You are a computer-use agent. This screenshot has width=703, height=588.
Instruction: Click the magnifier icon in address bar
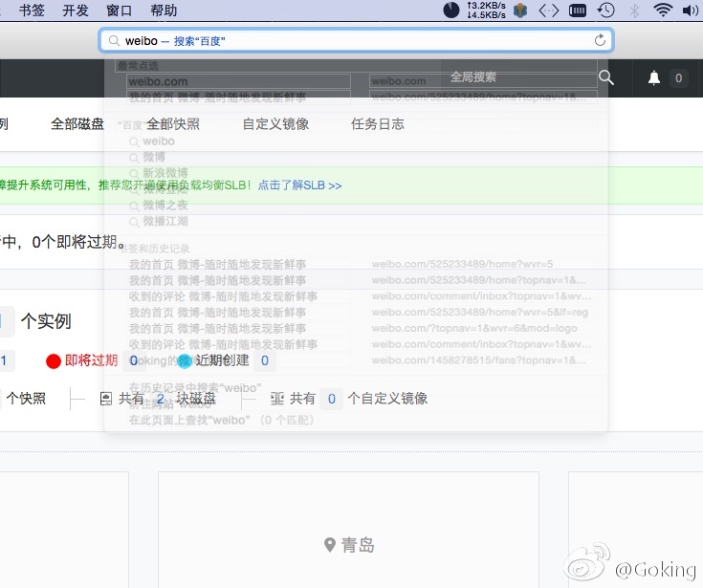click(115, 41)
